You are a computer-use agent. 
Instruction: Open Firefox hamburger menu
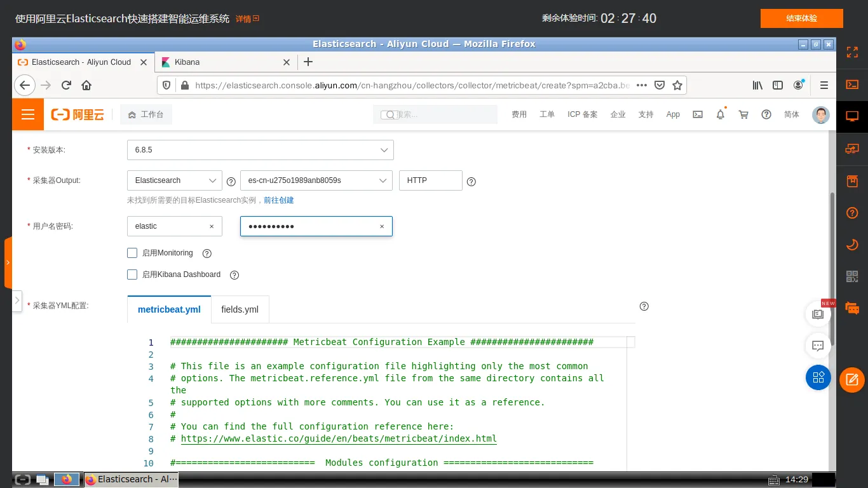click(x=824, y=85)
